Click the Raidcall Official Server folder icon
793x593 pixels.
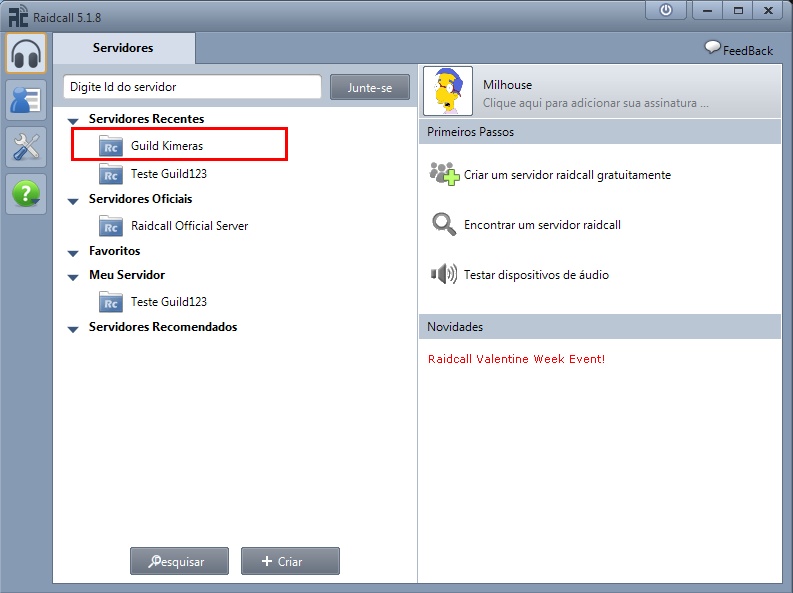pyautogui.click(x=111, y=226)
